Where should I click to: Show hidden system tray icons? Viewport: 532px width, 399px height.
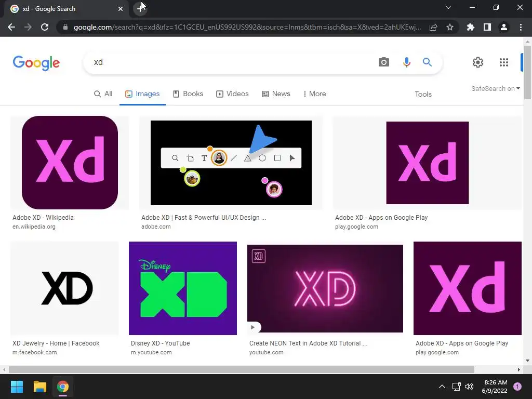click(x=442, y=387)
